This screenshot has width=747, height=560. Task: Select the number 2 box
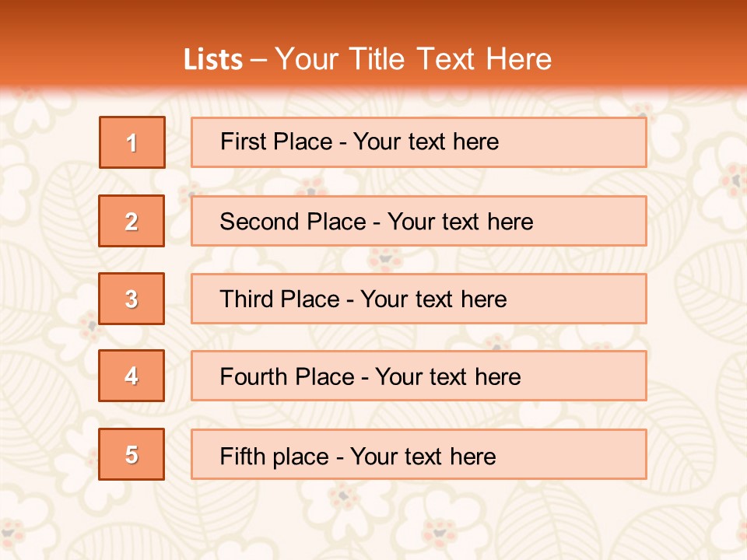[132, 221]
